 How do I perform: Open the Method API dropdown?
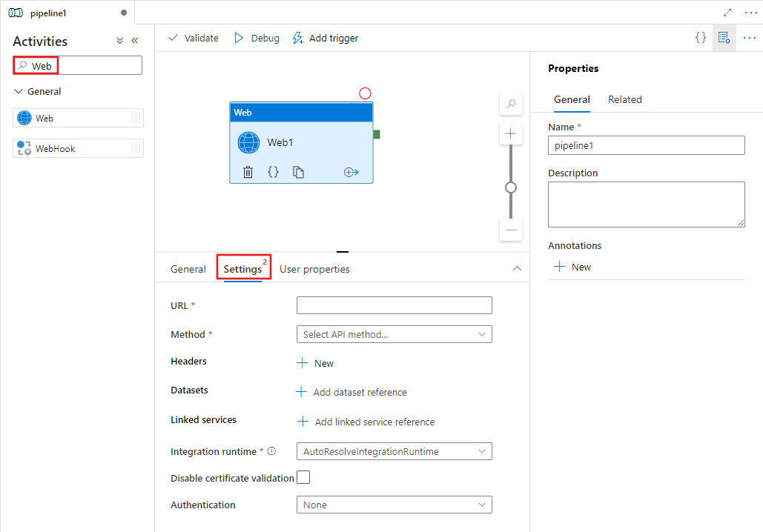tap(394, 334)
